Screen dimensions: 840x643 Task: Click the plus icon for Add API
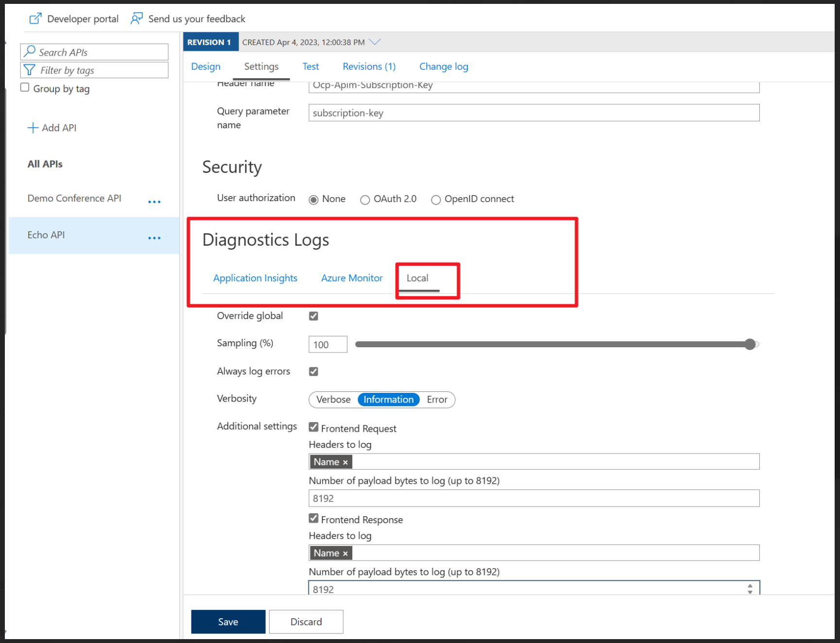pos(33,128)
